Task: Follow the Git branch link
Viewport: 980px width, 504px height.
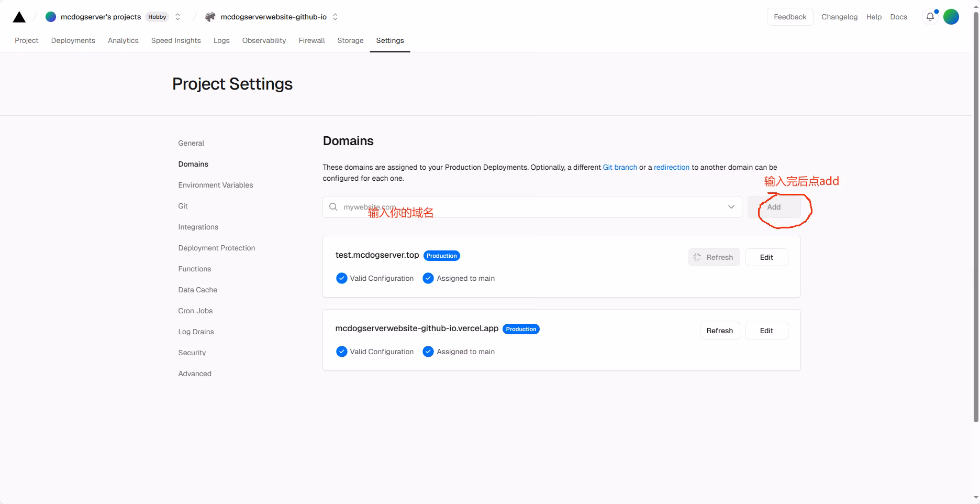Action: [620, 167]
